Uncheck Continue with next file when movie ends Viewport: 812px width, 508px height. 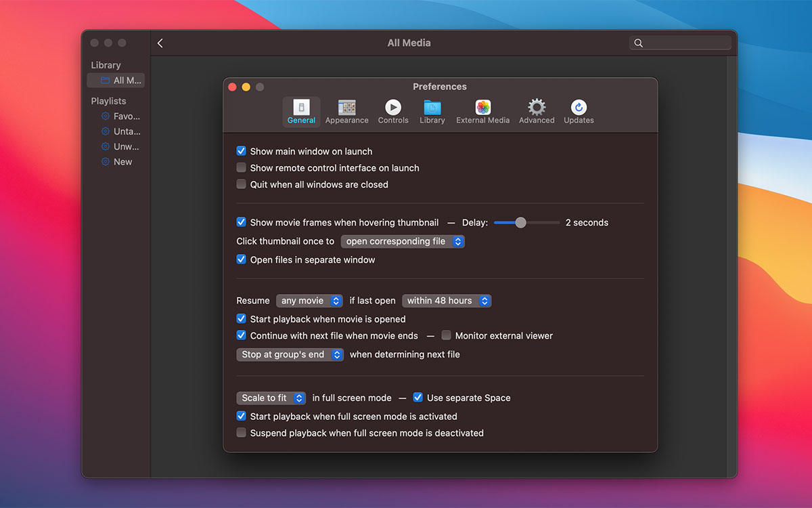(x=241, y=335)
